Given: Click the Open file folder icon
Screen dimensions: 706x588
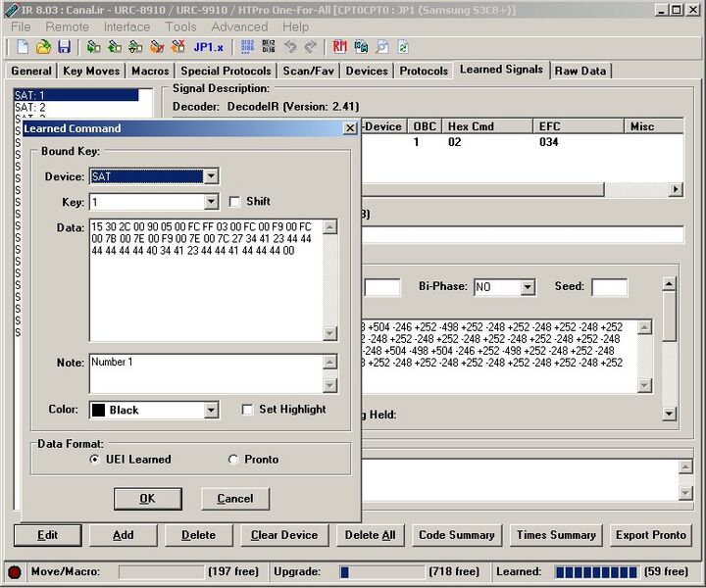Looking at the screenshot, I should click(43, 47).
